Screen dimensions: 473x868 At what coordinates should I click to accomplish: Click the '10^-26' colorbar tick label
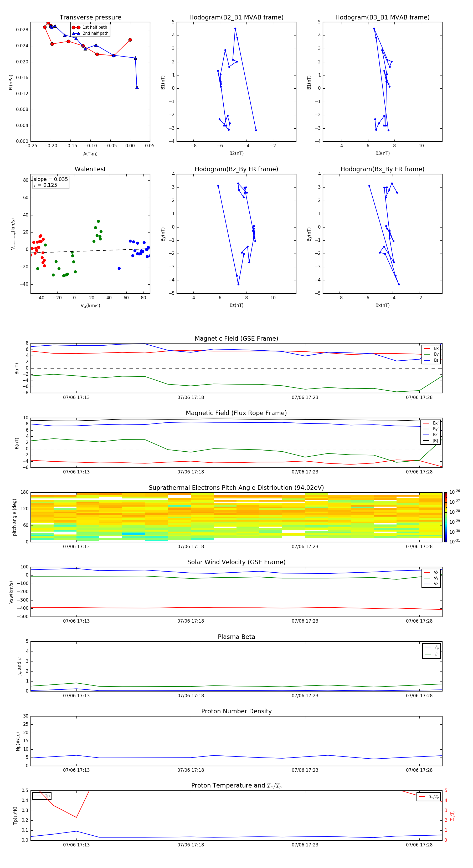455,492
